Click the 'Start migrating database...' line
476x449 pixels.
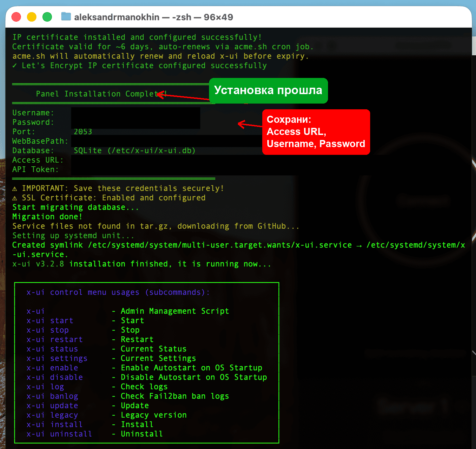pos(76,207)
